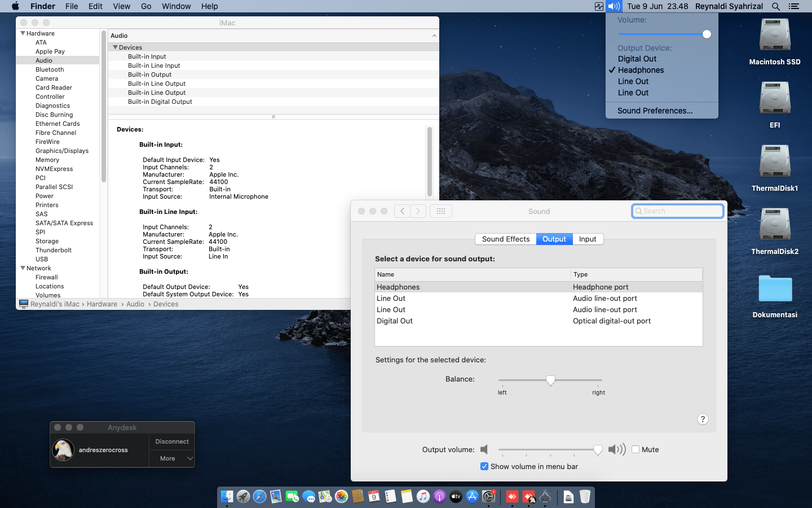Open Finder from the Dock
Image resolution: width=812 pixels, height=508 pixels.
227,496
